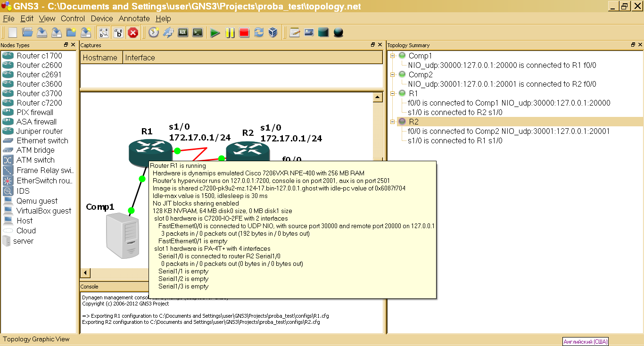The width and height of the screenshot is (644, 346).
Task: Click the New blank topology icon
Action: click(x=13, y=33)
